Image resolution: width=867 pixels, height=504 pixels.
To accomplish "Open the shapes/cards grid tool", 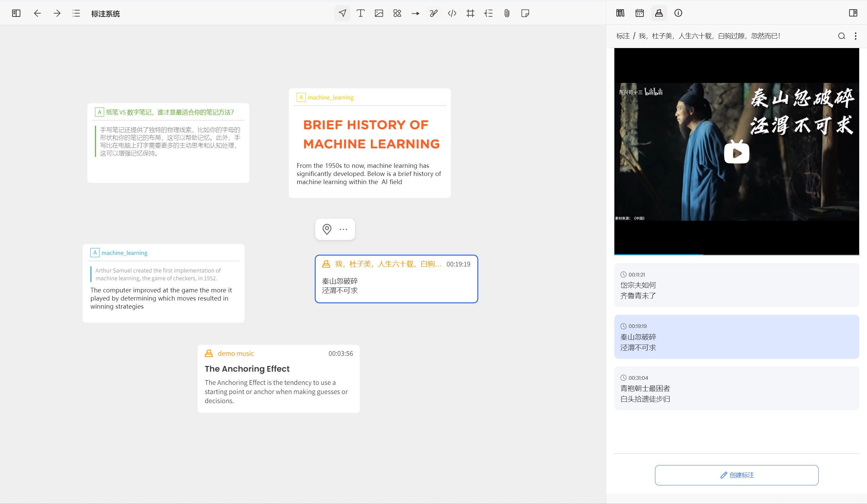I will coord(397,14).
